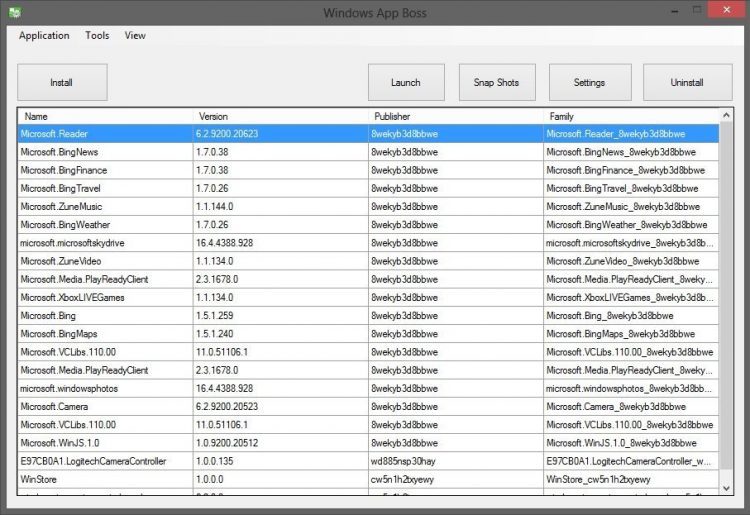Viewport: 750px width, 515px height.
Task: Select the Microsoft.WinJS.1.0 row
Action: tap(368, 443)
